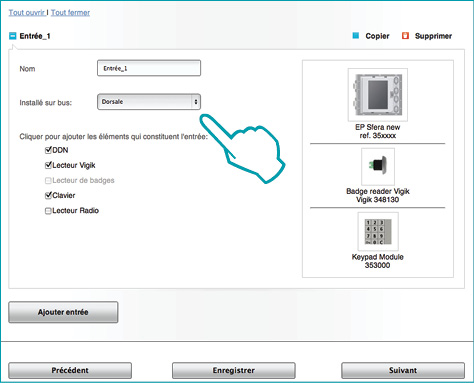Open the Tout ouvrir link

[27, 13]
